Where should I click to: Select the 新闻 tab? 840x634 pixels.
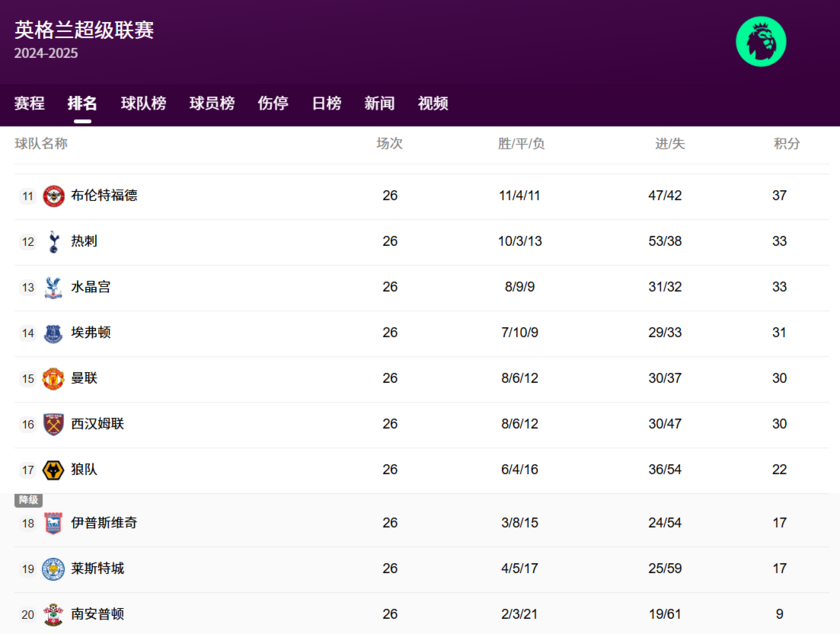click(x=379, y=103)
